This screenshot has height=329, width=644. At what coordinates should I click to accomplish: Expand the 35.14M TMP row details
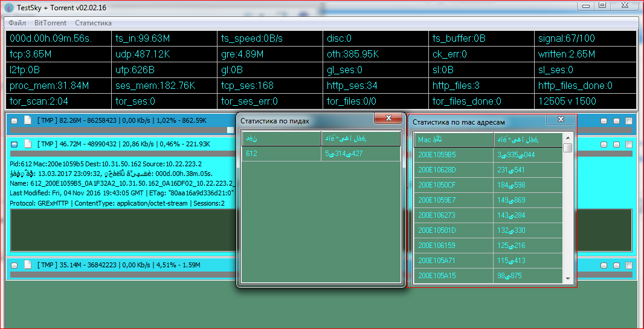point(14,265)
